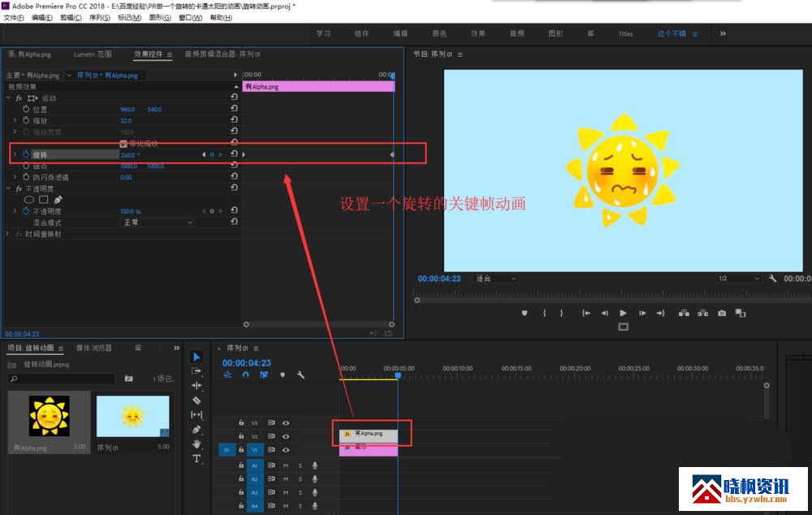Select the Hand tool
The image size is (812, 515).
click(x=197, y=444)
